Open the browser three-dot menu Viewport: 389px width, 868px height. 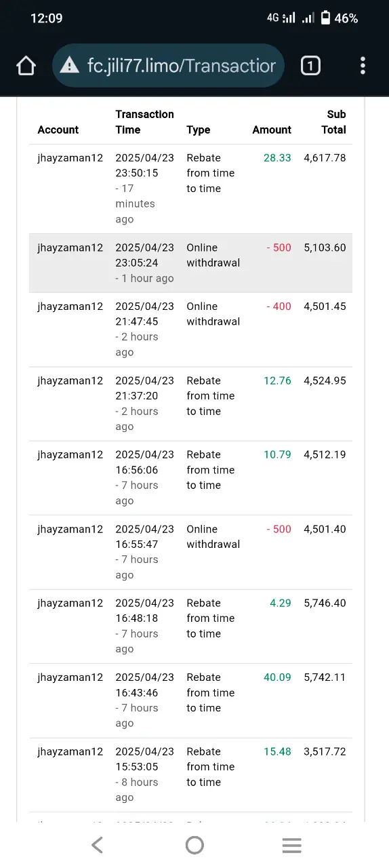tap(363, 66)
